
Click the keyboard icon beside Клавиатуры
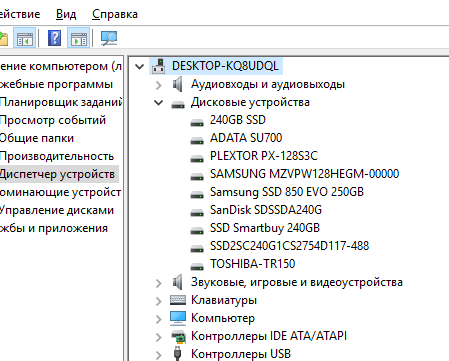178,300
